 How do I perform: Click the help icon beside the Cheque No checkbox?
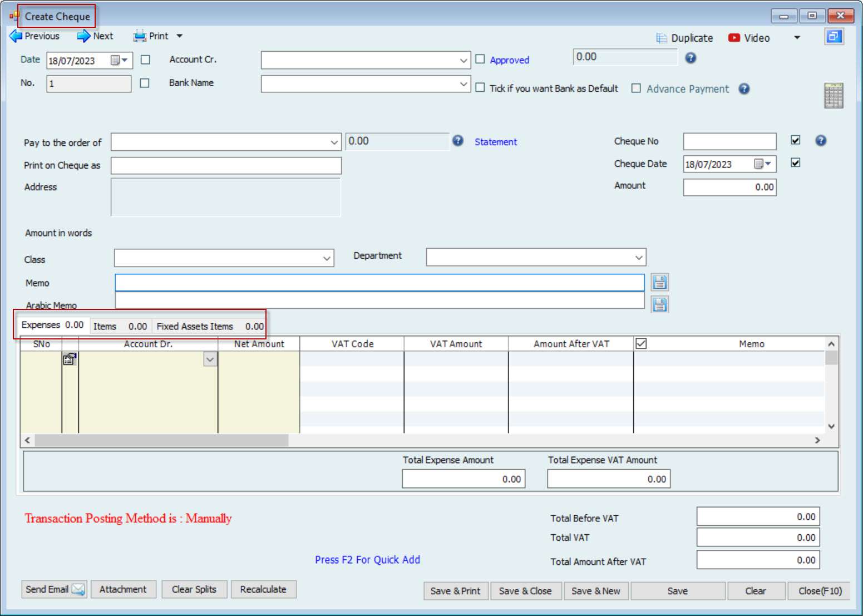[820, 141]
